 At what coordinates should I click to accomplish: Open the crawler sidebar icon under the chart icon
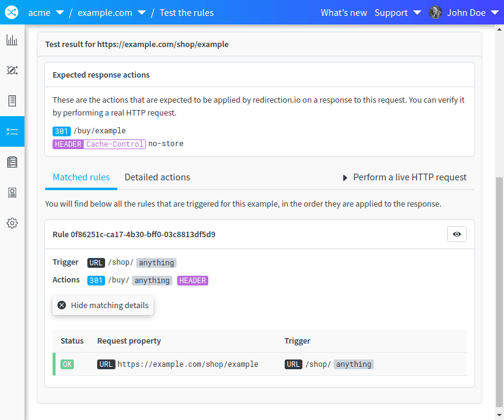[x=12, y=70]
